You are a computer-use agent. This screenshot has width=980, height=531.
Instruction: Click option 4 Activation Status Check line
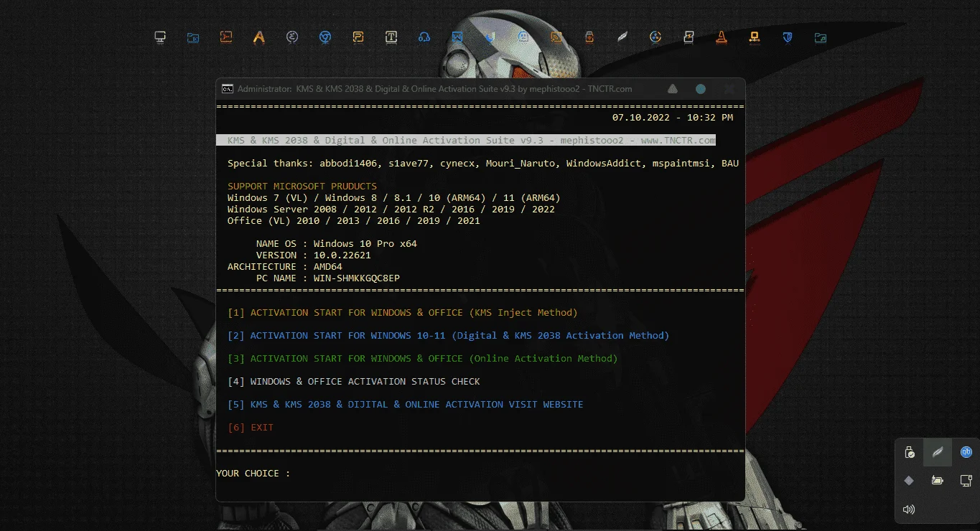pyautogui.click(x=354, y=382)
